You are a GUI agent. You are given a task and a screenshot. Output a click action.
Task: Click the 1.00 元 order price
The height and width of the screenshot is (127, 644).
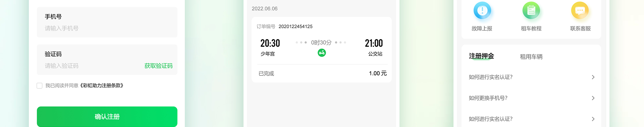(378, 73)
